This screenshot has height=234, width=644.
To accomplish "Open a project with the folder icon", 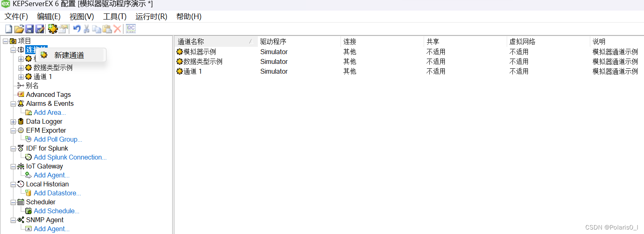I will (x=19, y=29).
